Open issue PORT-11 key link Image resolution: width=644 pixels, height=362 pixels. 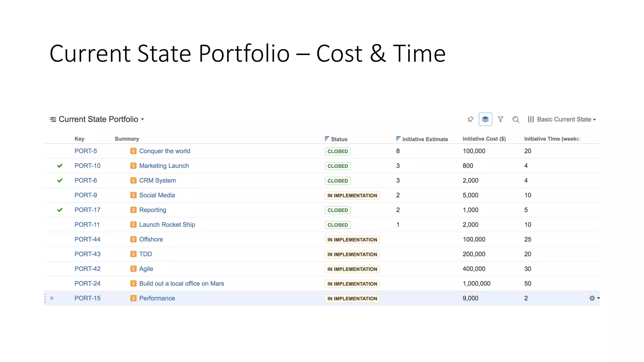pyautogui.click(x=87, y=225)
